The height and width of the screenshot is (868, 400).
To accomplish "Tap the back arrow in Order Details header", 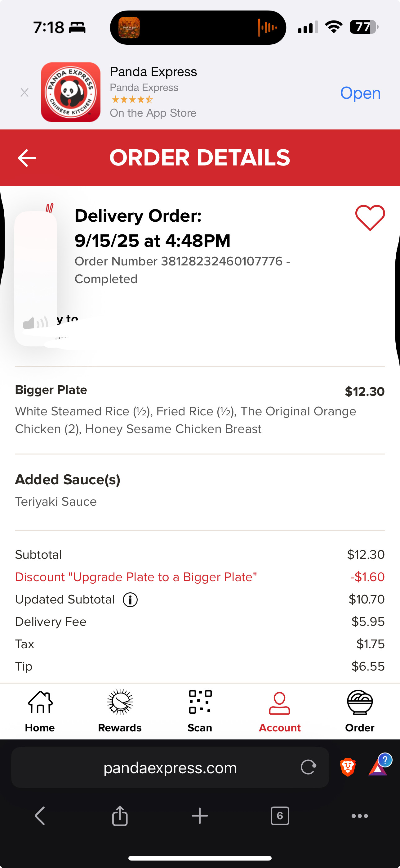I will coord(27,158).
